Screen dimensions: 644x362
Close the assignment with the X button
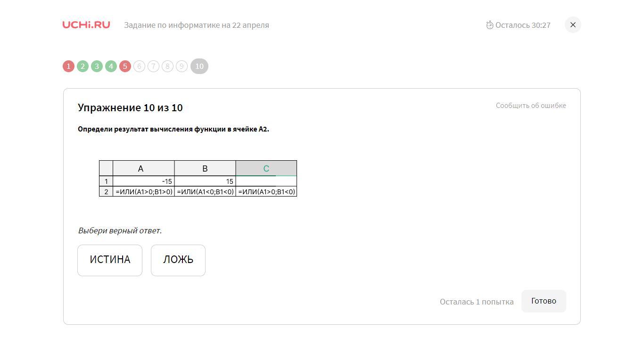pyautogui.click(x=573, y=25)
